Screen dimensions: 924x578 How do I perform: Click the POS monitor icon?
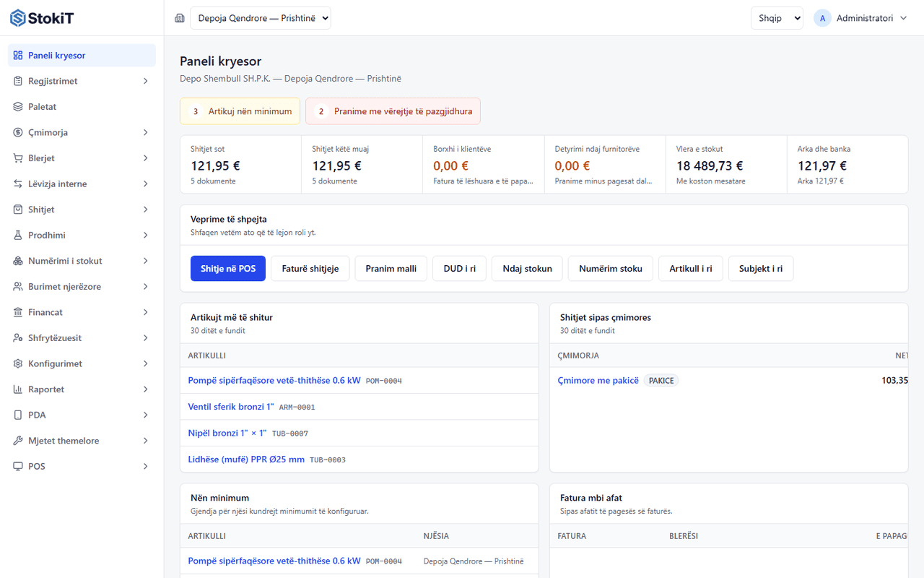point(18,466)
